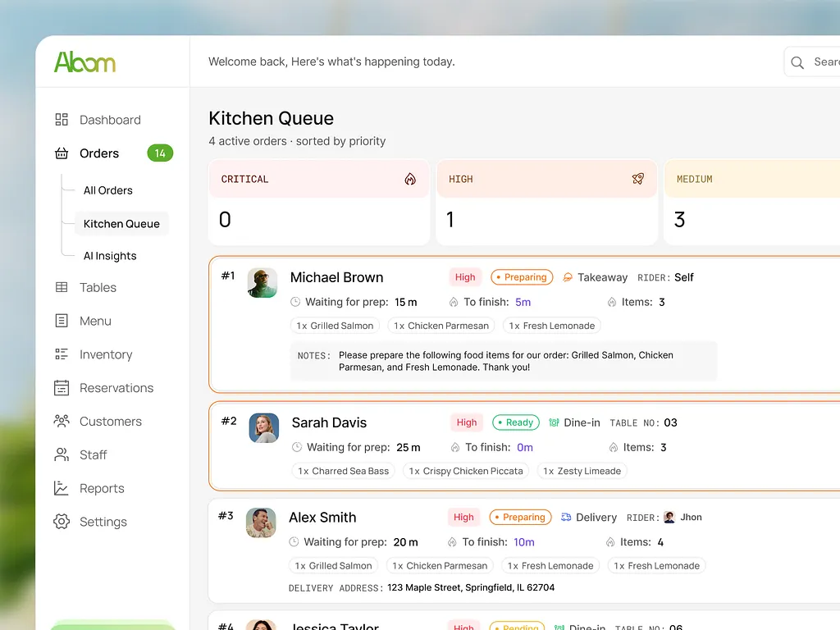The height and width of the screenshot is (630, 840).
Task: Click the Items icon in Alex Smith's order
Action: pos(610,542)
